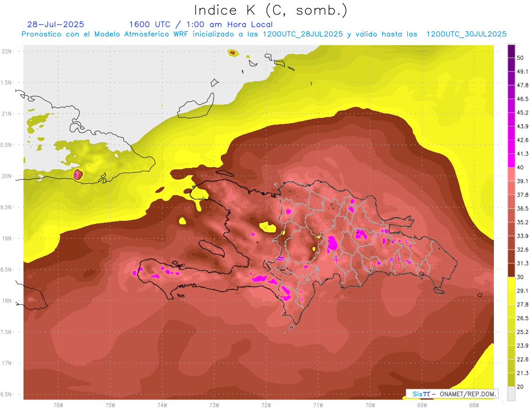Click the legend value 42.6
This screenshot has height=411, width=532.
[522, 140]
